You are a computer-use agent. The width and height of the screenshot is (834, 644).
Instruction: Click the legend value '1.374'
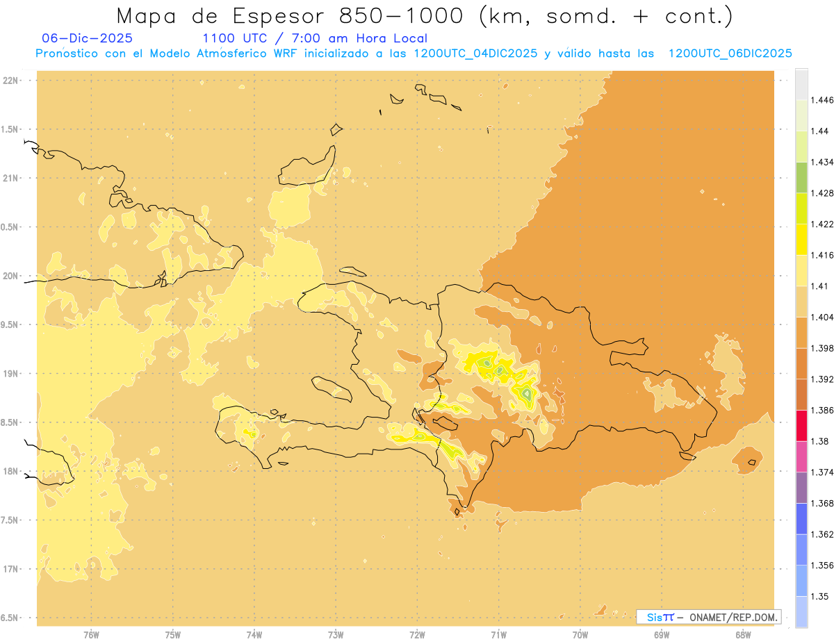pos(822,472)
